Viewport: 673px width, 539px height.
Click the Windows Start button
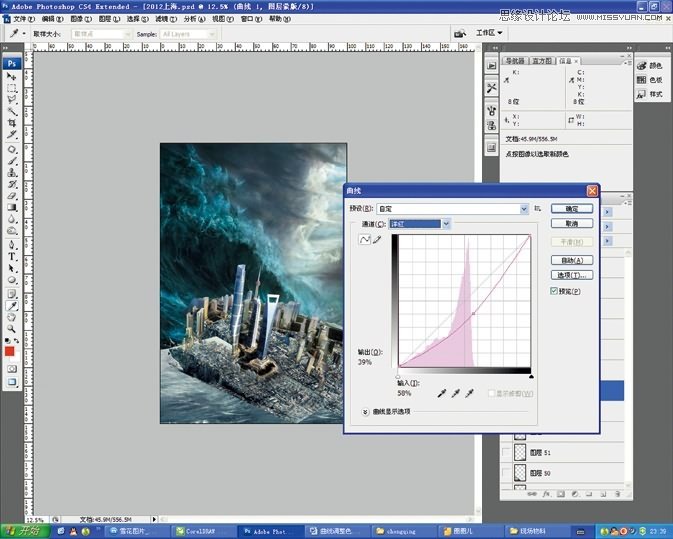pos(25,531)
